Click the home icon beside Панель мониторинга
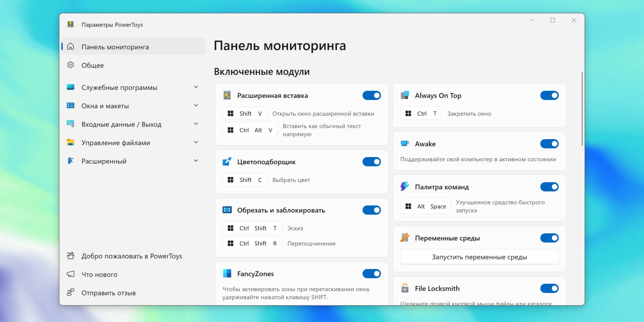 (x=70, y=46)
